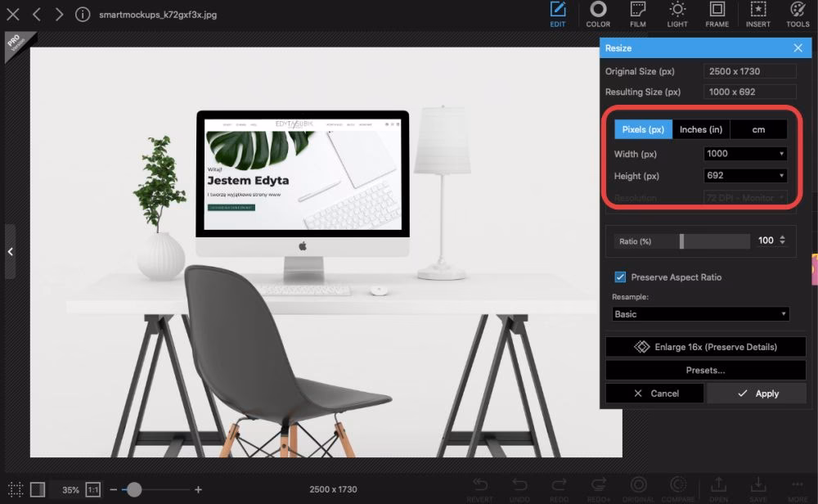Viewport: 818px width, 504px height.
Task: Switch units to Inches (in) tab
Action: click(x=701, y=129)
